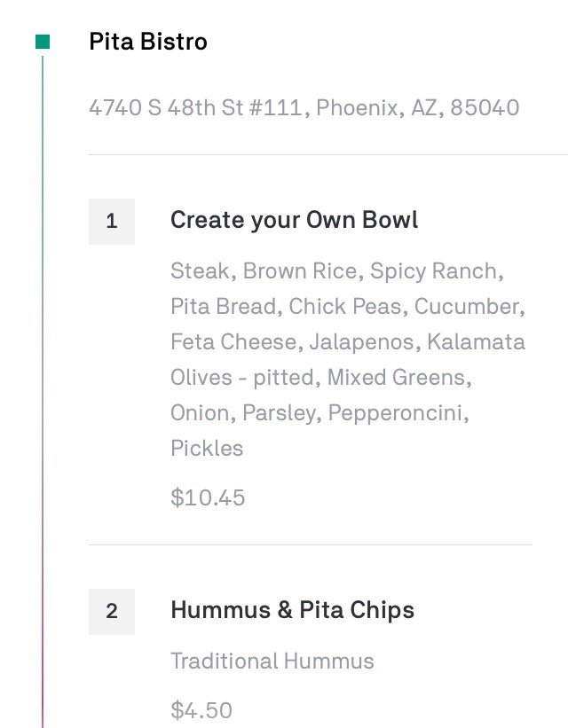Image resolution: width=568 pixels, height=728 pixels.
Task: Select the Traditional Hummus option text
Action: [272, 661]
